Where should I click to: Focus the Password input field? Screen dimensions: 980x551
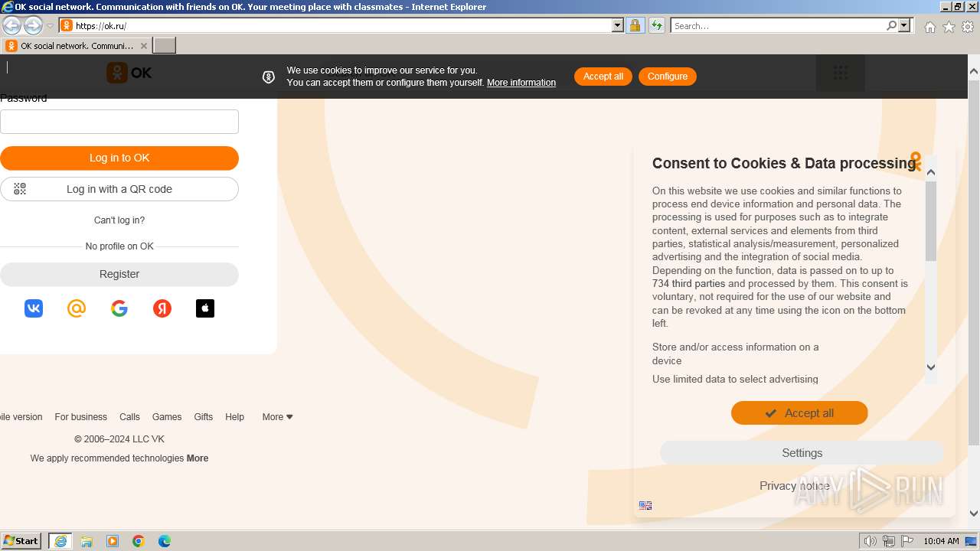pos(119,122)
